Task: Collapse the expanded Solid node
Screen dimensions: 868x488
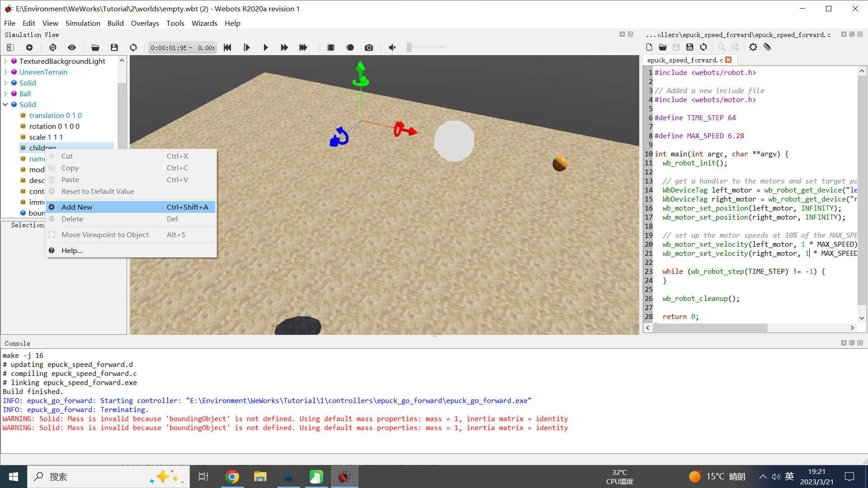Action: (x=5, y=104)
